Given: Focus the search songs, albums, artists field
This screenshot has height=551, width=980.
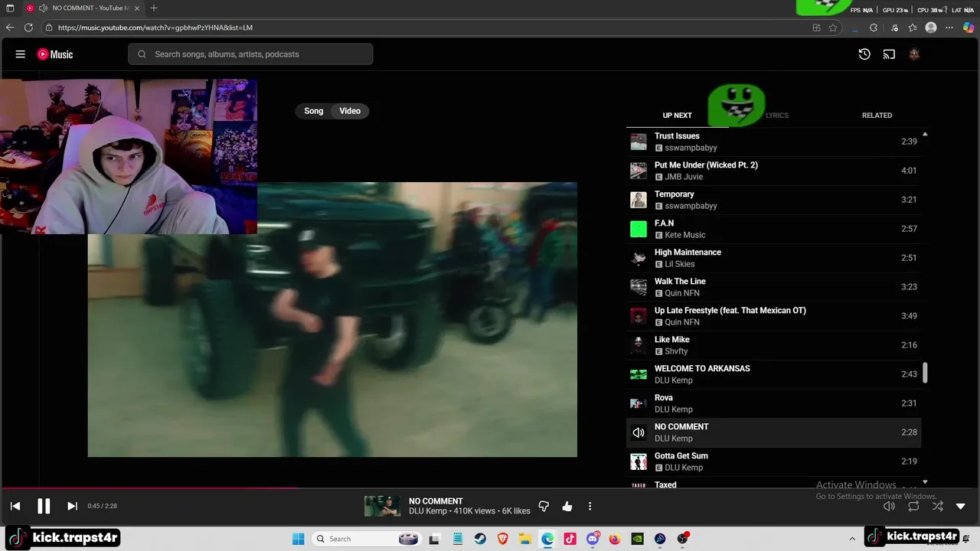Looking at the screenshot, I should coord(250,54).
